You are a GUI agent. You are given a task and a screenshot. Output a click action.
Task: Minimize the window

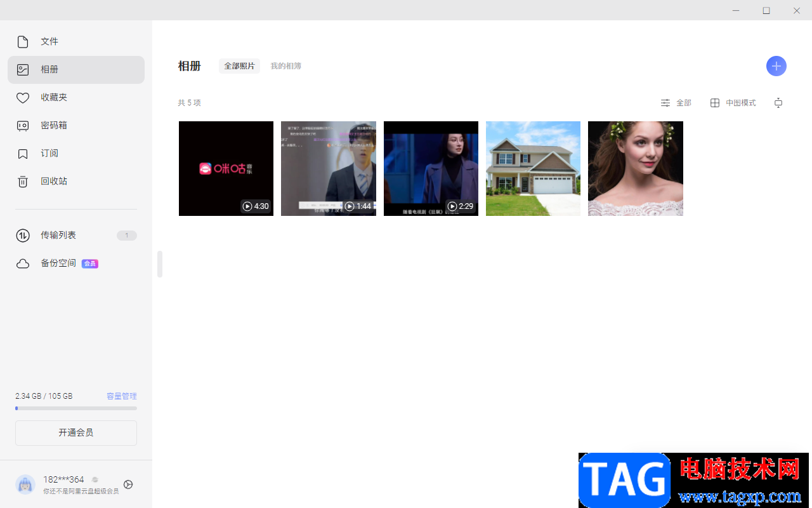point(736,10)
